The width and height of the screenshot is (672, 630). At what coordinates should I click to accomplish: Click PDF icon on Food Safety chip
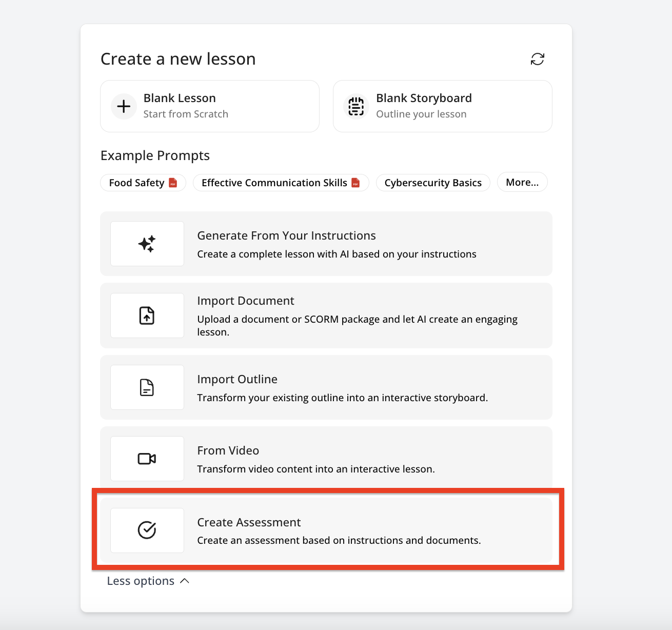173,183
